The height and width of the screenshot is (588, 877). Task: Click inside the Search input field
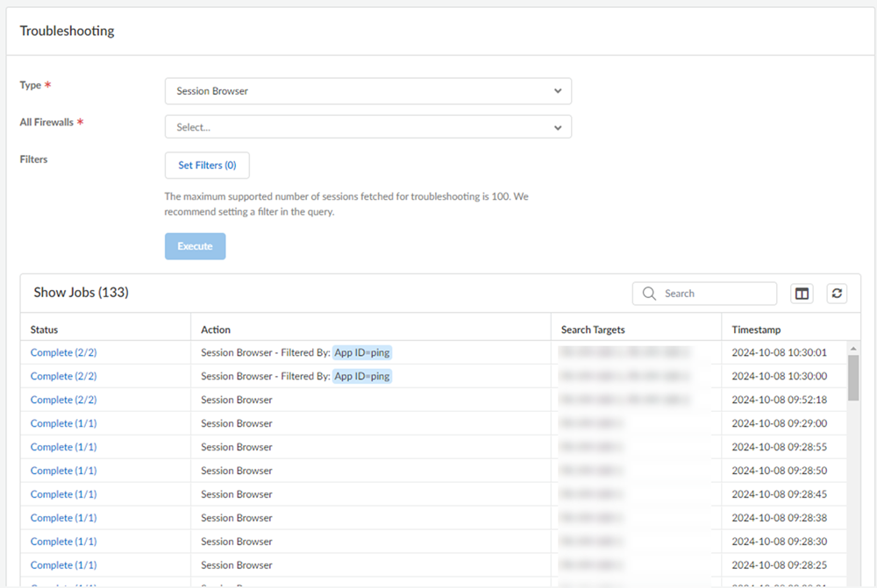click(x=710, y=293)
